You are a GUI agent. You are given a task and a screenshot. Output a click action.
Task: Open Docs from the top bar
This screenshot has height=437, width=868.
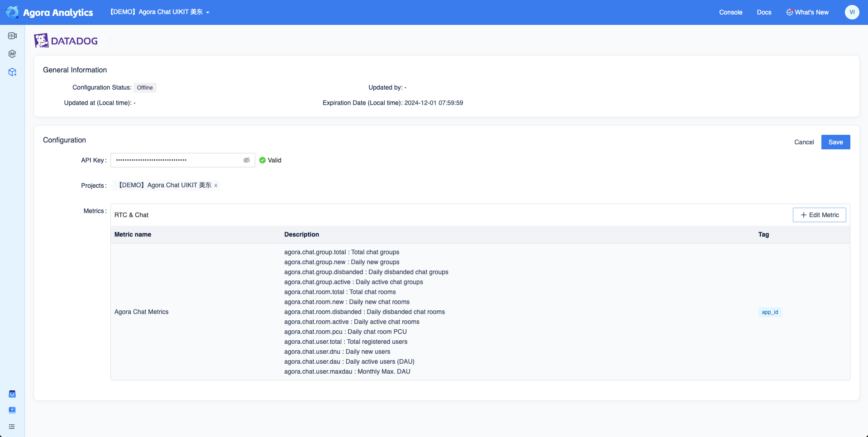tap(764, 12)
